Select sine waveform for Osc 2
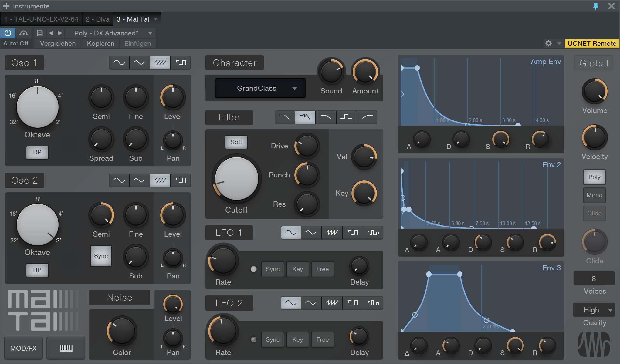 pos(119,180)
